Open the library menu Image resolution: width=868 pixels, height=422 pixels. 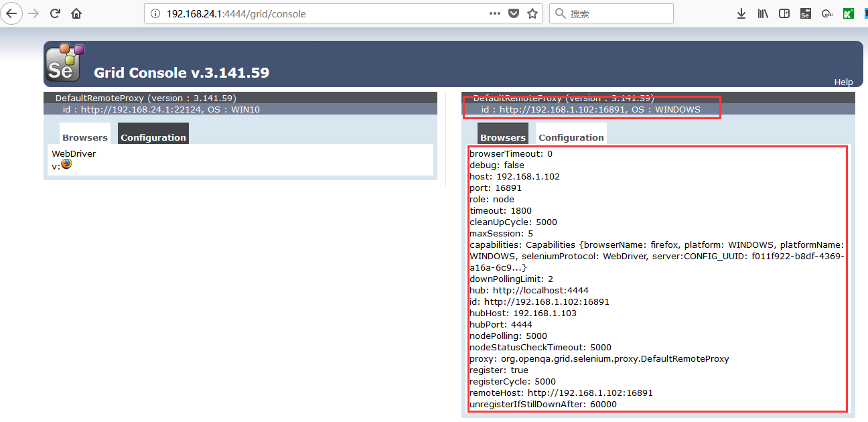coord(763,13)
